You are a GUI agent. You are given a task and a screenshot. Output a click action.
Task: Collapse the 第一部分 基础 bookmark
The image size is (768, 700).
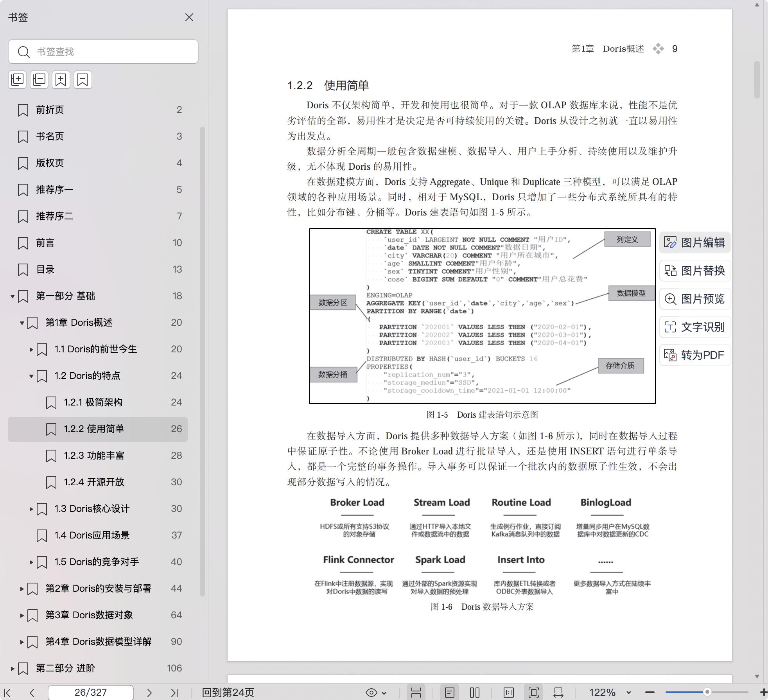13,296
